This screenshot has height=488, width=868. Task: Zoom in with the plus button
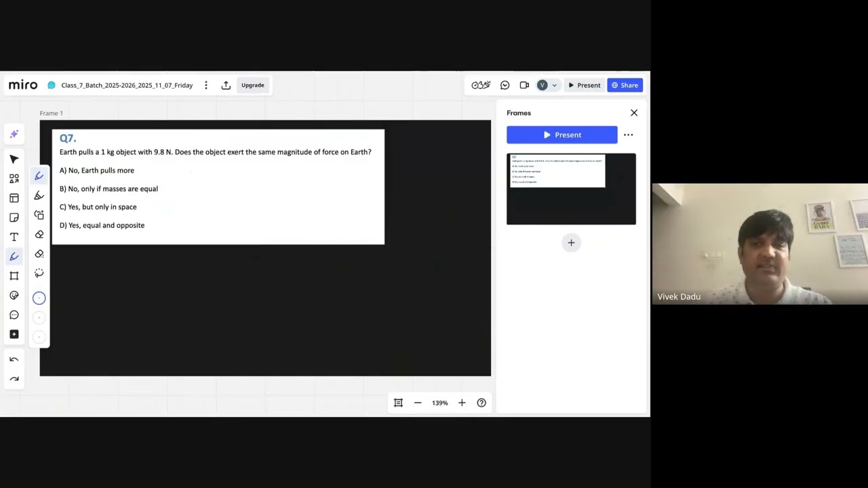point(462,403)
